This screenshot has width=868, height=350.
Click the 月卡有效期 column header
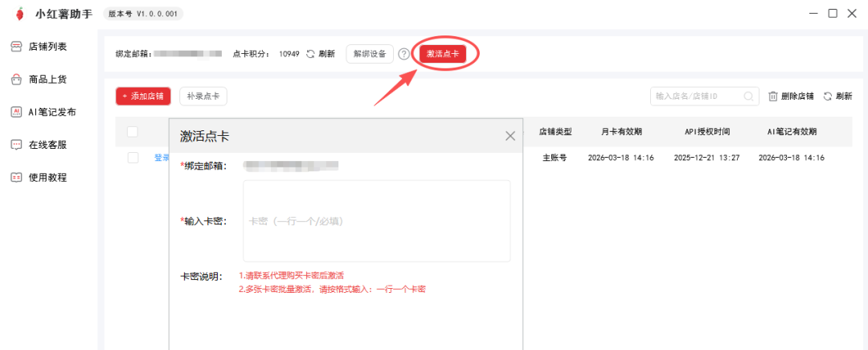pos(621,132)
